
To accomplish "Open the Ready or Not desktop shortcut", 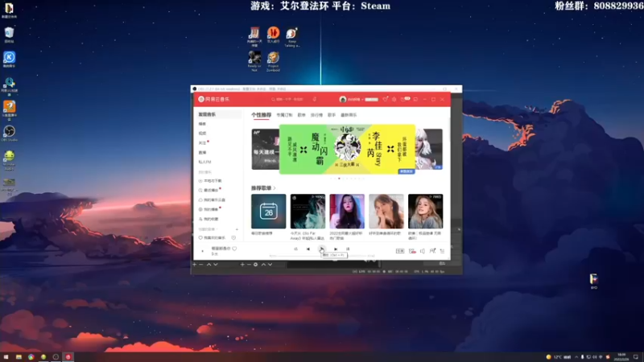I will 254,61.
